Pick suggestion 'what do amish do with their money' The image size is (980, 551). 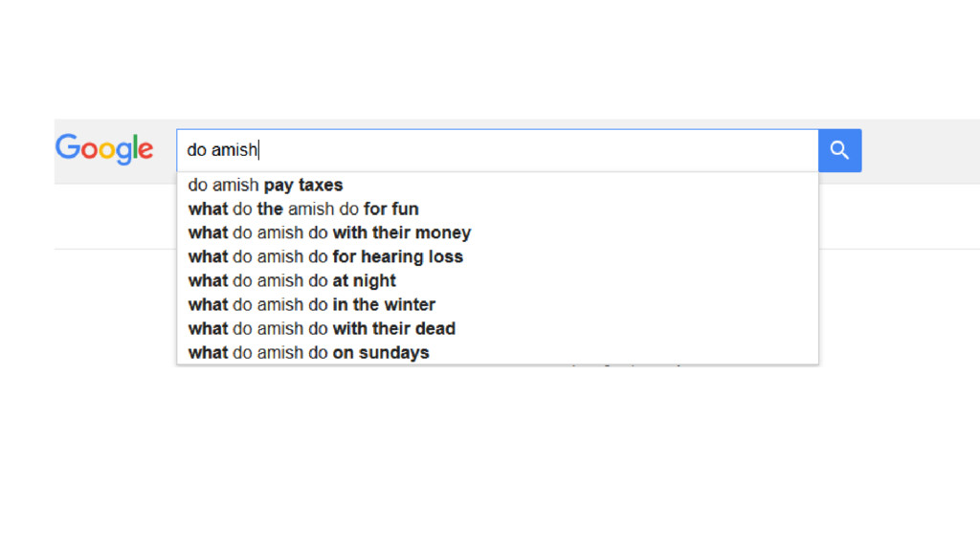coord(498,232)
